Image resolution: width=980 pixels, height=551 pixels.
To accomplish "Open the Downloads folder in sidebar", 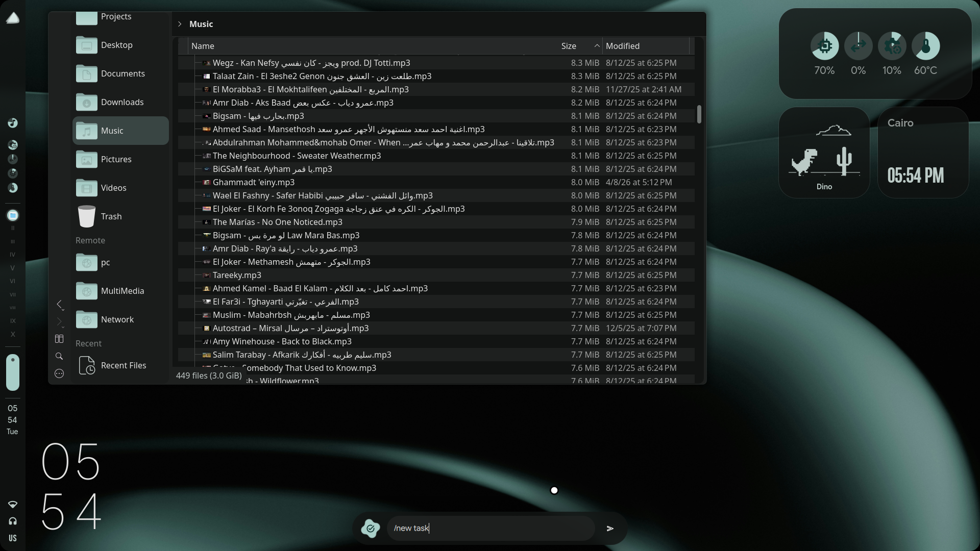I will pyautogui.click(x=122, y=102).
